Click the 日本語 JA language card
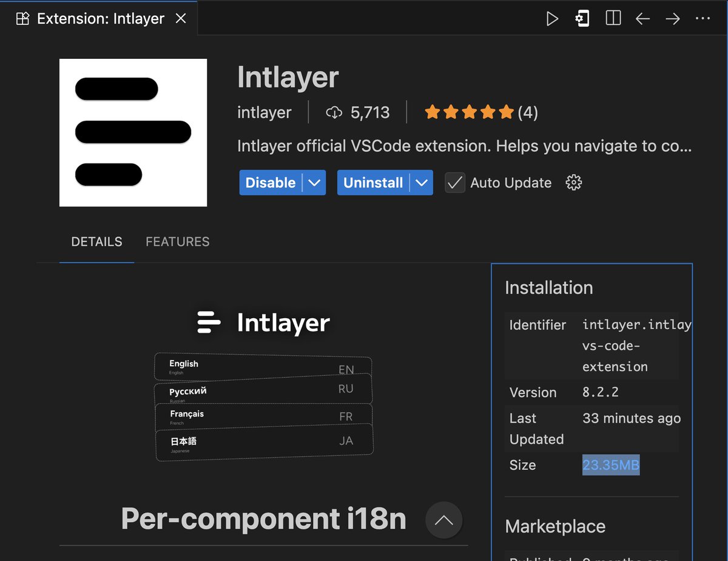This screenshot has height=561, width=728. click(x=264, y=443)
